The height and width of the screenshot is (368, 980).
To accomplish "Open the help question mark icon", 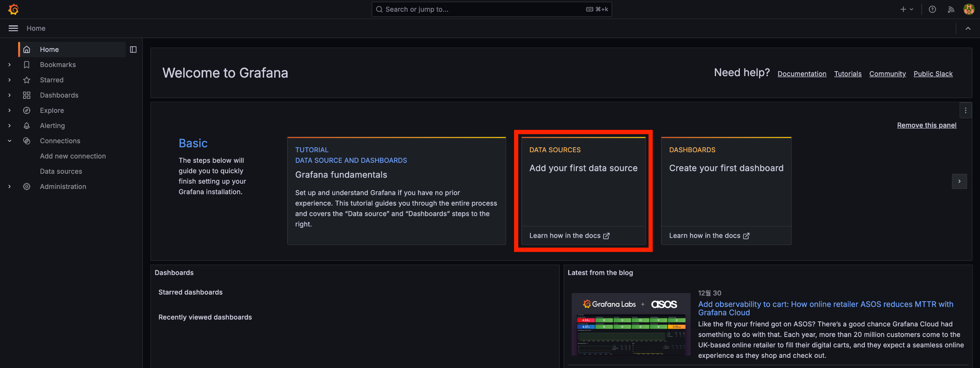I will click(932, 9).
